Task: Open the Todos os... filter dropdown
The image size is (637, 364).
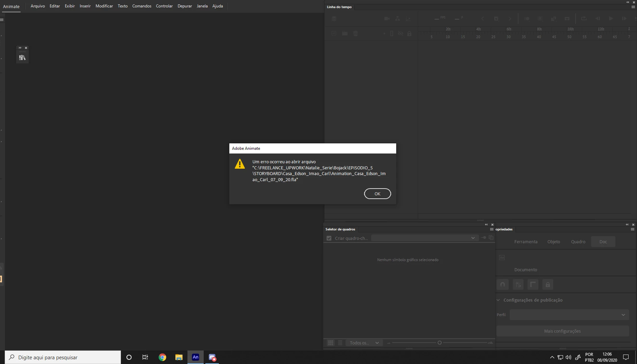Action: pos(364,343)
